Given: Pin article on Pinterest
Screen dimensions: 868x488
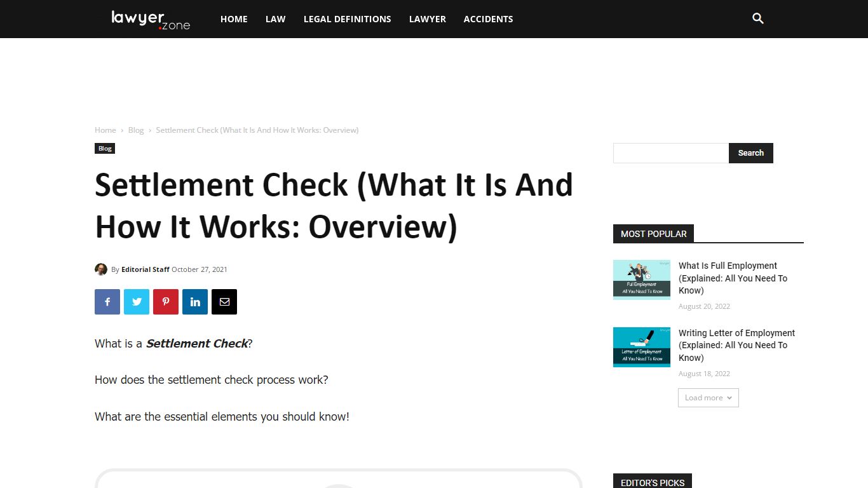Looking at the screenshot, I should (x=166, y=302).
